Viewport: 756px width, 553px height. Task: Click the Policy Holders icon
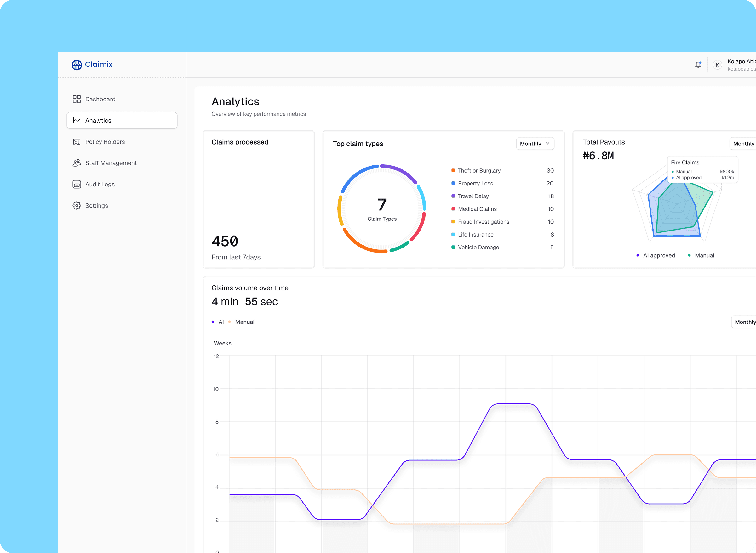[77, 142]
